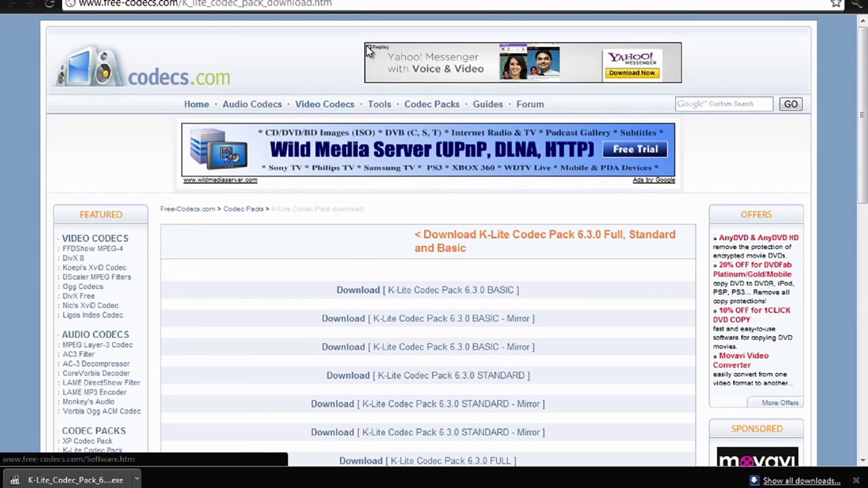Download K-Lite Codec Pack 6.3.0 FULL

(x=428, y=460)
